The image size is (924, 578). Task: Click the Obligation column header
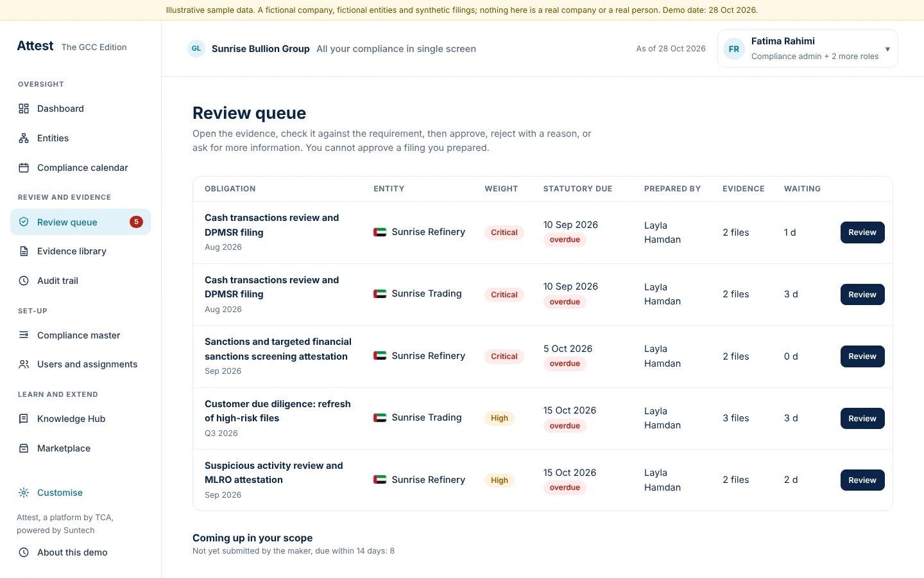coord(230,189)
